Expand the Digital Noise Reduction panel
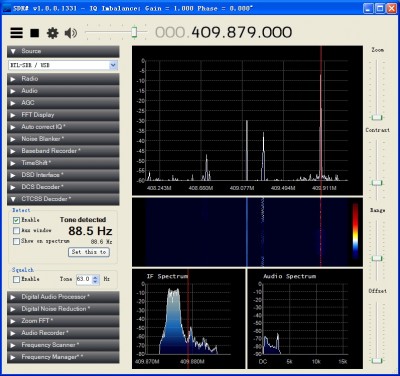400x376 pixels. (x=63, y=309)
